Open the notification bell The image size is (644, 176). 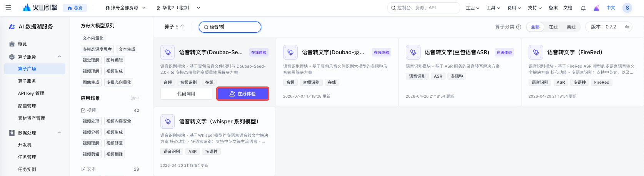point(583,8)
